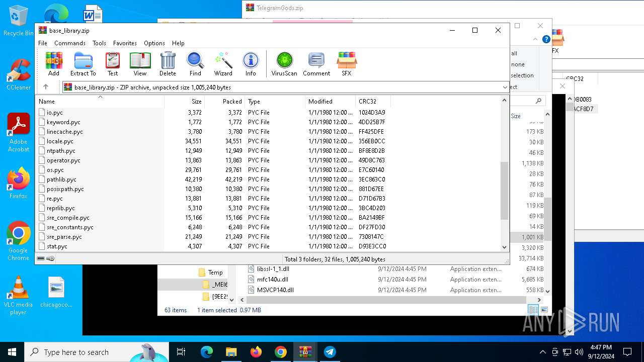Click the Add toolbar icon in WinRAR
644x362 pixels.
(54, 64)
